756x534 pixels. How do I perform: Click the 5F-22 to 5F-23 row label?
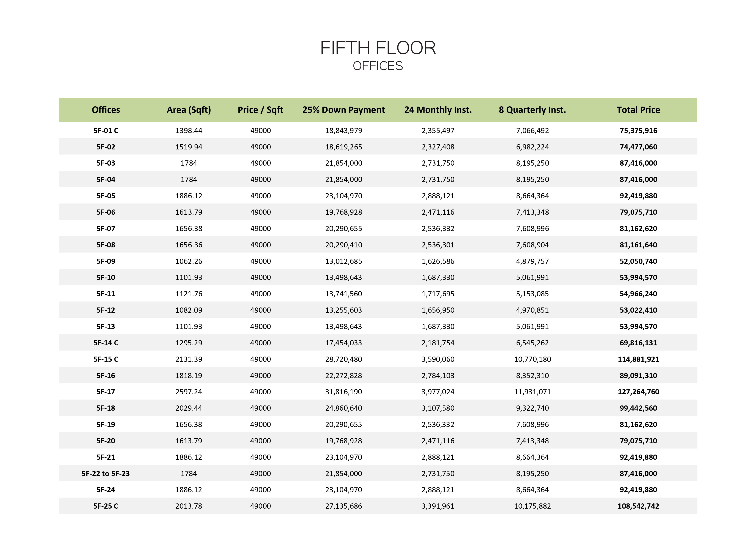106,473
